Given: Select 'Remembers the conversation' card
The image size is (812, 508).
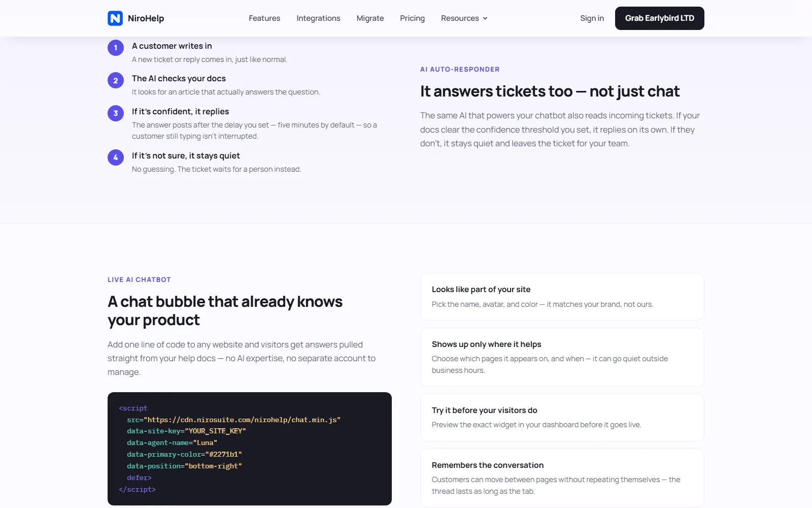Looking at the screenshot, I should pos(562,478).
